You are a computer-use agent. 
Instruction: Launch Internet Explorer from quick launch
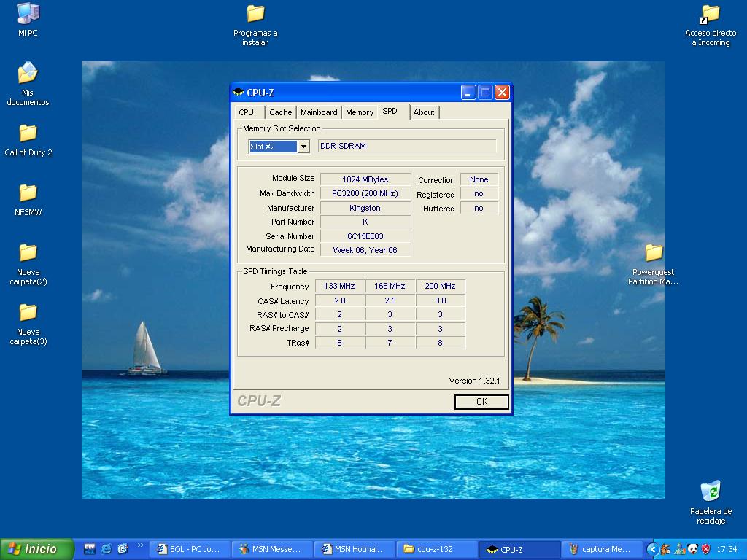click(106, 549)
